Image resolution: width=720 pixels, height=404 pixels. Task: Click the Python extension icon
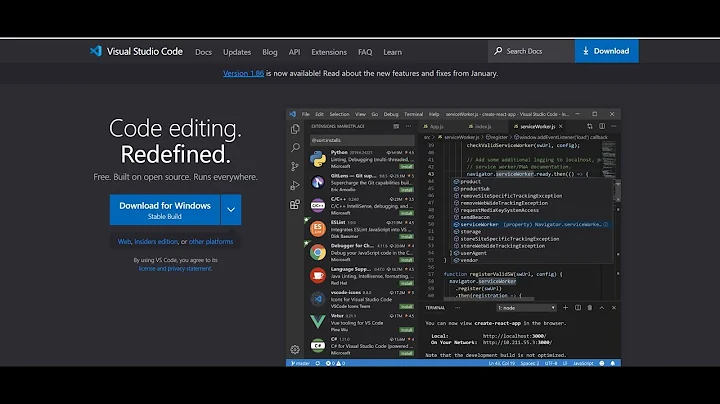click(x=318, y=159)
